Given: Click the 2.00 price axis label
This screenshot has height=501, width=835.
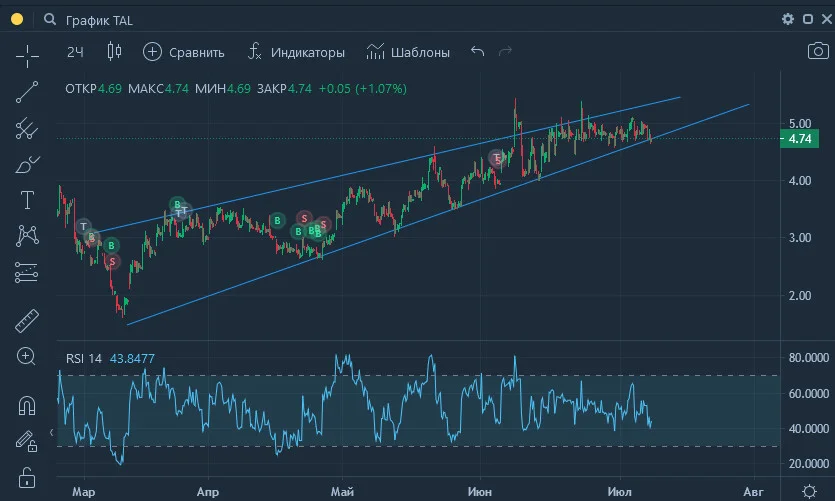Looking at the screenshot, I should point(800,295).
